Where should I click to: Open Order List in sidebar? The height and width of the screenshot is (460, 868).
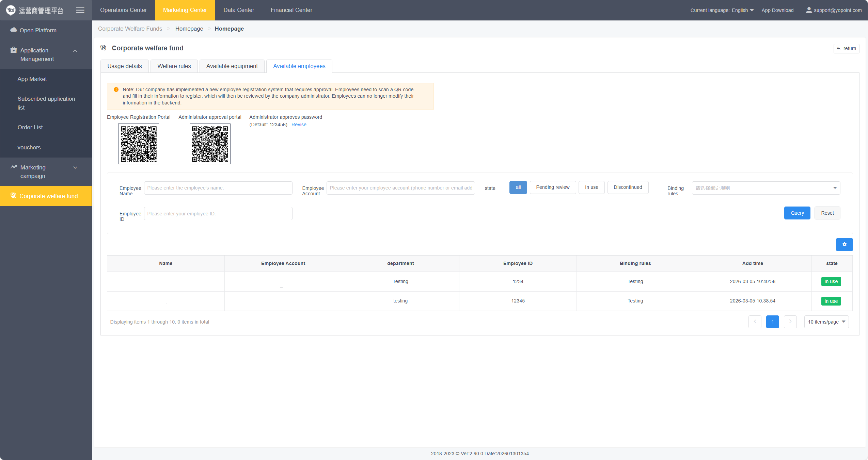(46, 127)
